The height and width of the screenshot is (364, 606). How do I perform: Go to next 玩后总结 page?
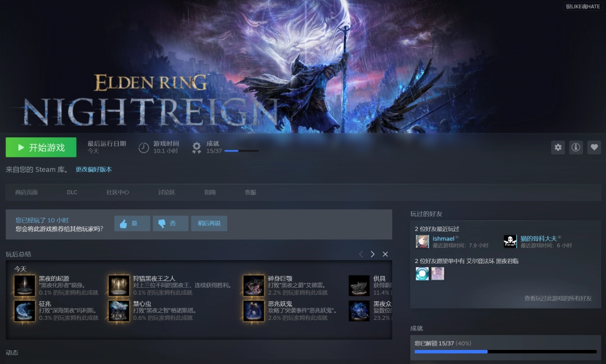(373, 254)
